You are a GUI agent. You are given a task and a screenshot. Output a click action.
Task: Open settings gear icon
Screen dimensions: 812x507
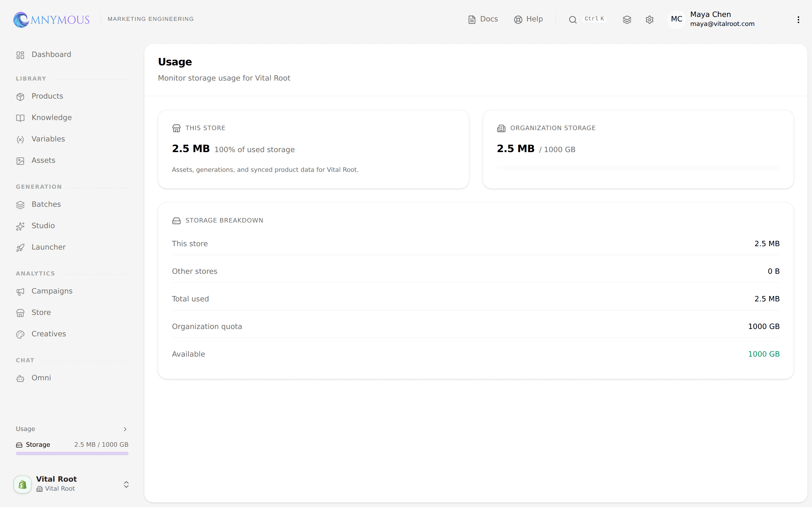point(649,20)
